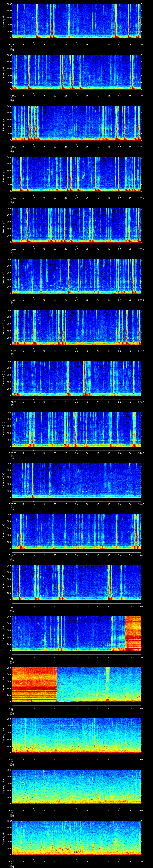
Task: Click the burst near 9 seconds in the 7:23:00 panel
Action: pyautogui.click(x=32, y=481)
